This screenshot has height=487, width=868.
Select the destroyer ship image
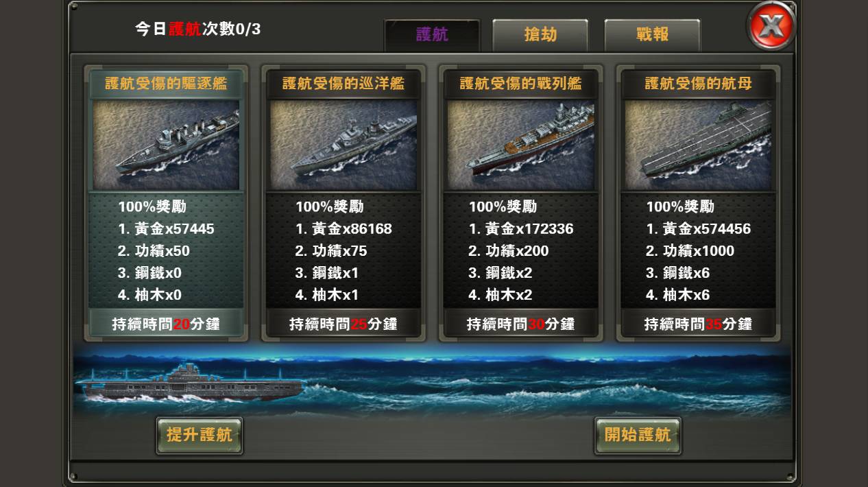[x=166, y=145]
